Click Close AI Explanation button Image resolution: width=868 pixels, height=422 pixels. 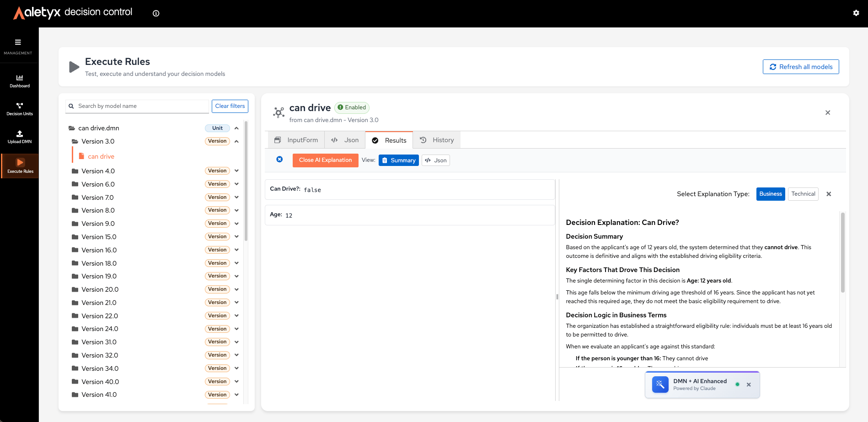[326, 160]
